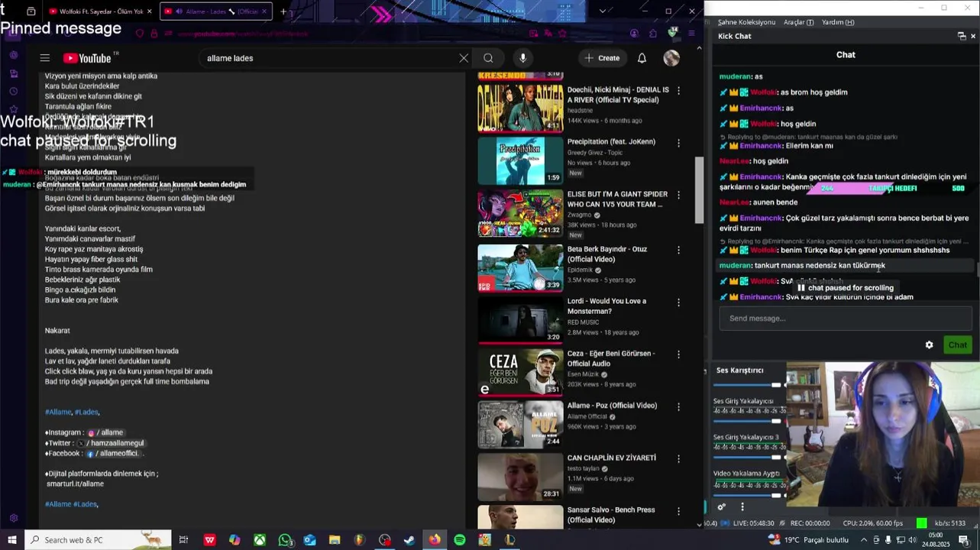Run the YouTube search magnifier button
This screenshot has height=550, width=980.
click(x=488, y=58)
